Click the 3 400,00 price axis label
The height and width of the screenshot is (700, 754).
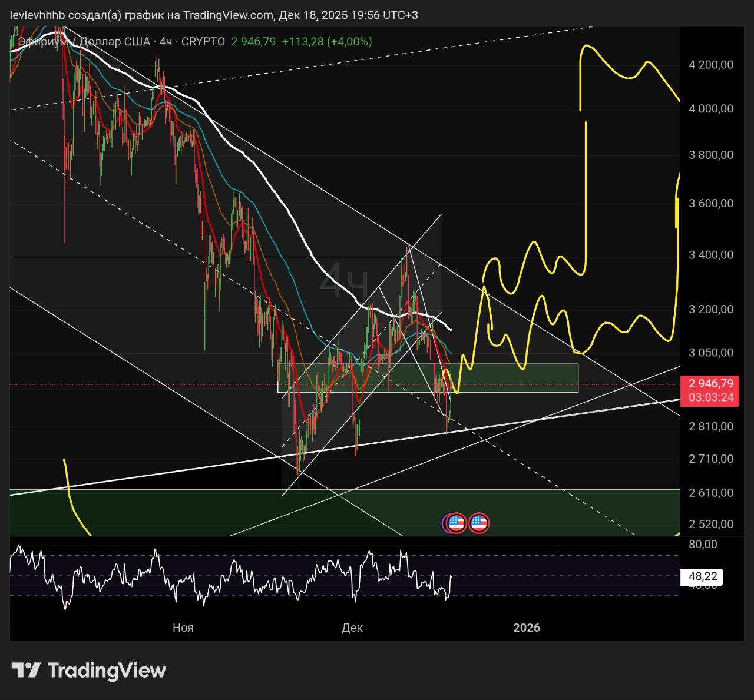tap(711, 255)
